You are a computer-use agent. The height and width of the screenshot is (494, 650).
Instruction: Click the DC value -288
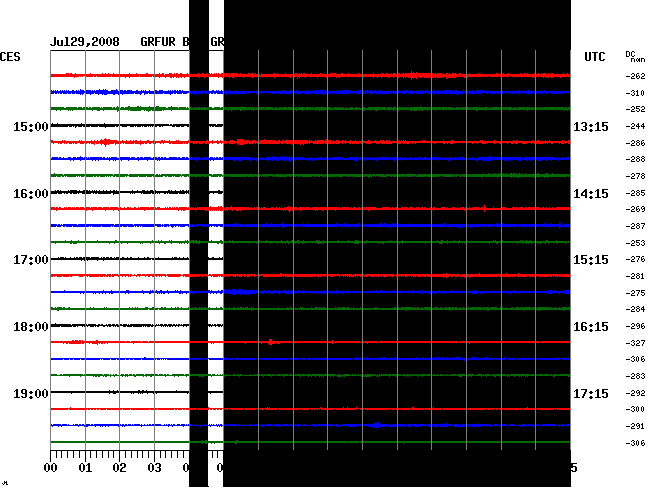coord(635,159)
